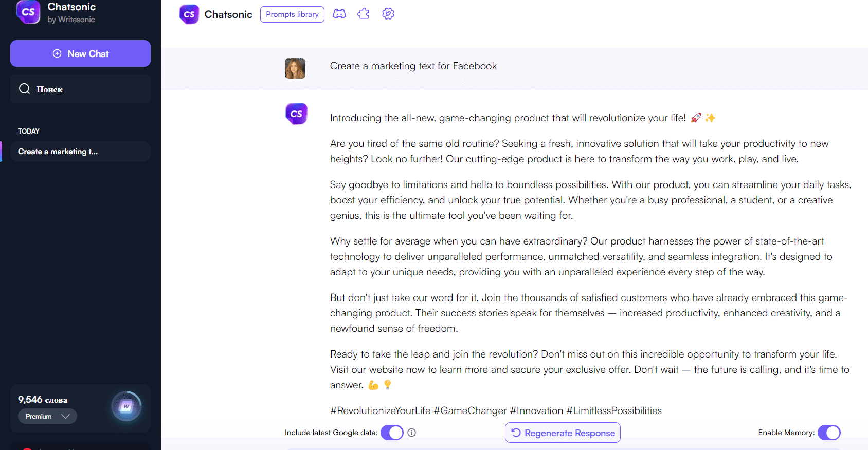Click the Chatsonic by Writesonic sidebar logo
This screenshot has height=450, width=868.
tap(28, 12)
